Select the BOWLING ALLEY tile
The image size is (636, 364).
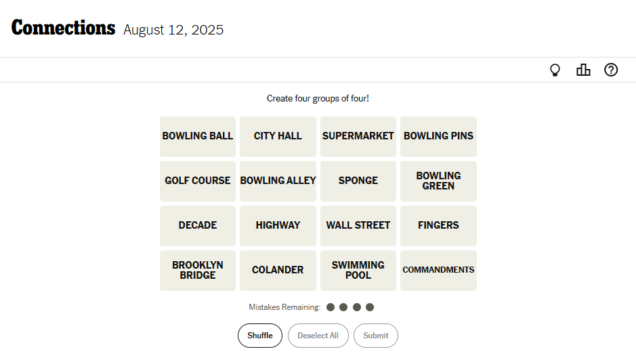pos(278,181)
